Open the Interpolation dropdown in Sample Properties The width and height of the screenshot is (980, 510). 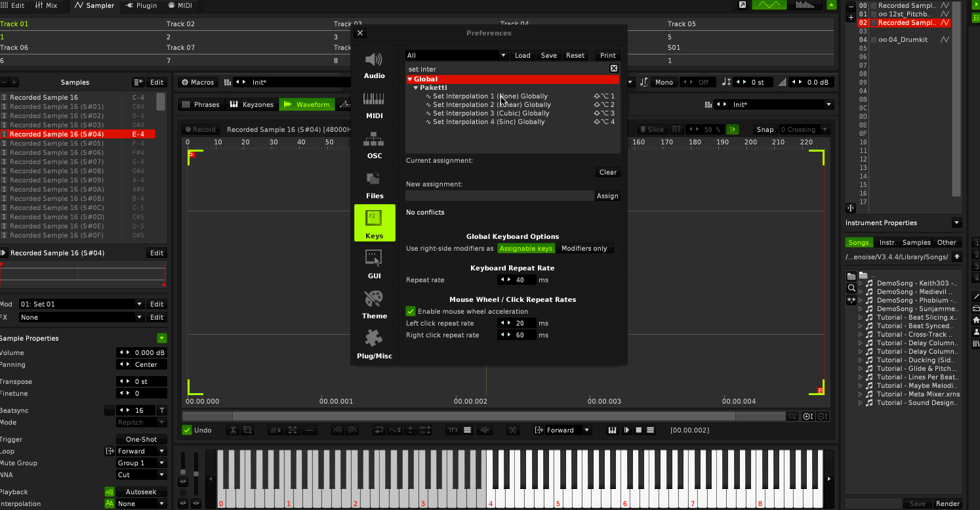141,503
